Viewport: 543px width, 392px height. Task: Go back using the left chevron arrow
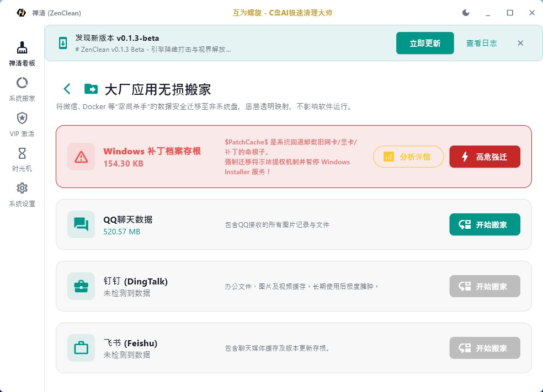pos(67,88)
